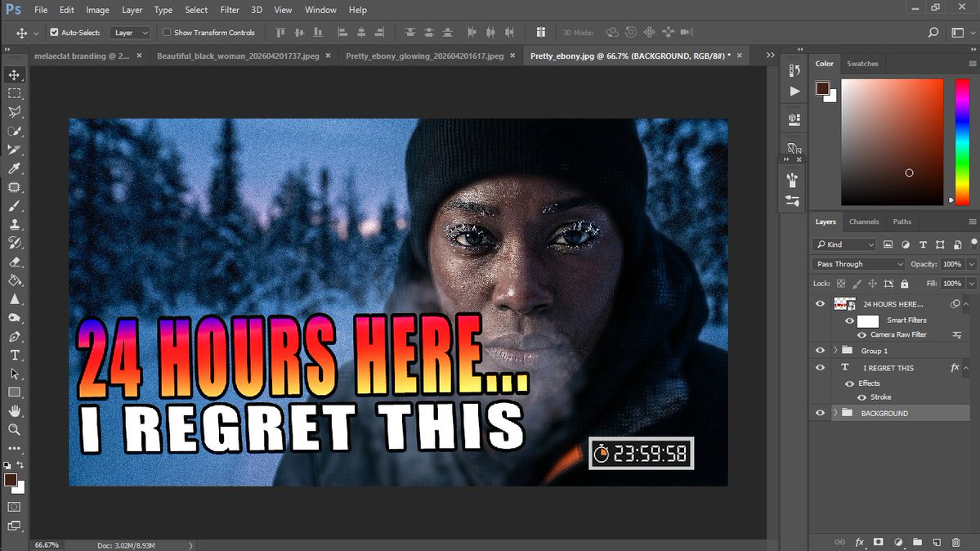Image resolution: width=980 pixels, height=551 pixels.
Task: Create a new layer icon
Action: coord(937,542)
